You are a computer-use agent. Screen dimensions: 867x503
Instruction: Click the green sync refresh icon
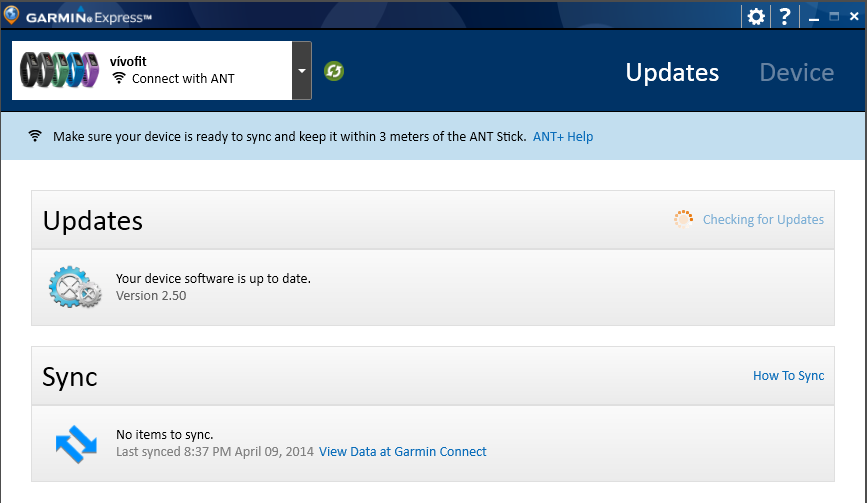(x=334, y=71)
